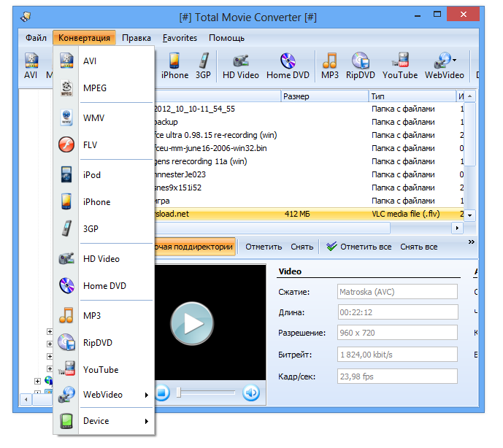
Task: Sort by Размер column header
Action: [324, 96]
